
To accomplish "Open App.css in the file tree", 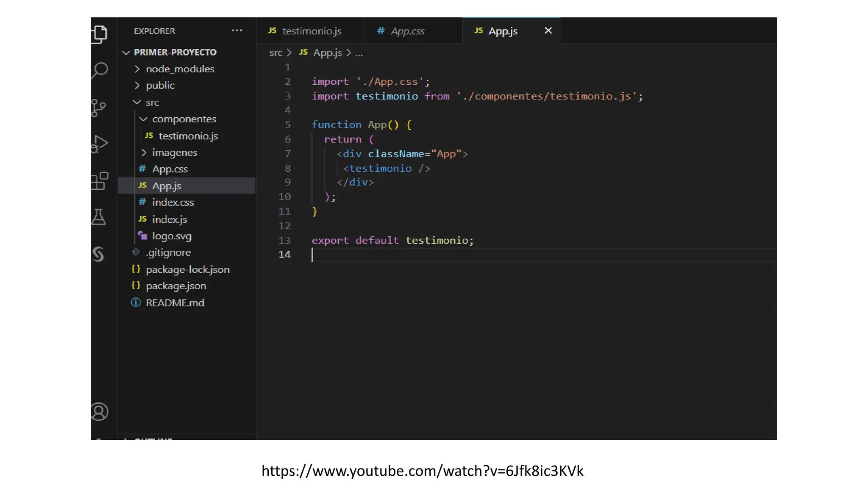I will [x=186, y=169].
